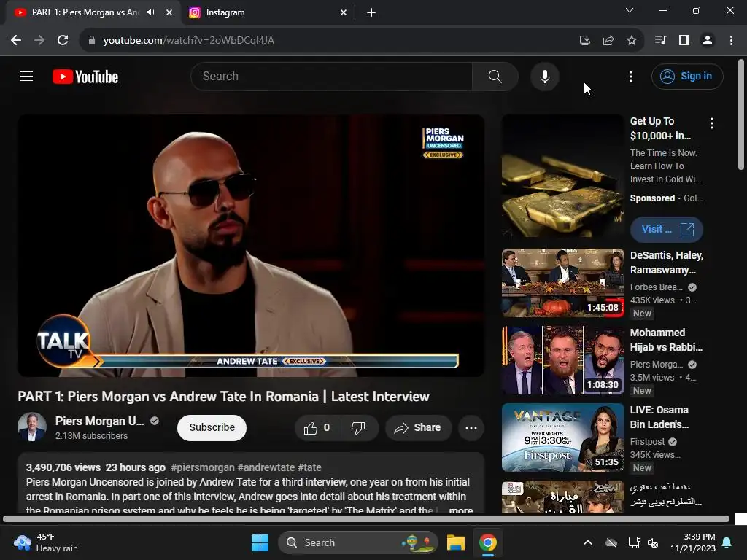Open the Piers Morgan Uncensored channel name
747x560 pixels.
(x=99, y=421)
